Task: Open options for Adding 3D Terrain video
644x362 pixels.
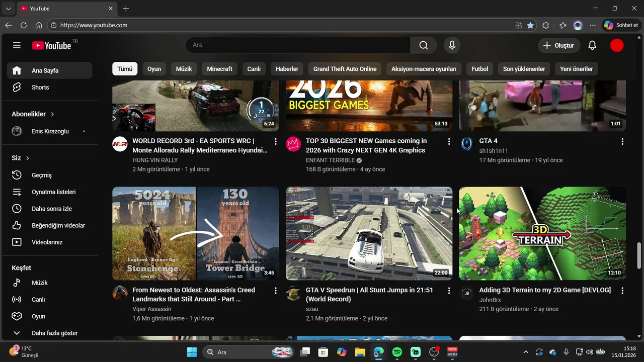Action: (622, 291)
